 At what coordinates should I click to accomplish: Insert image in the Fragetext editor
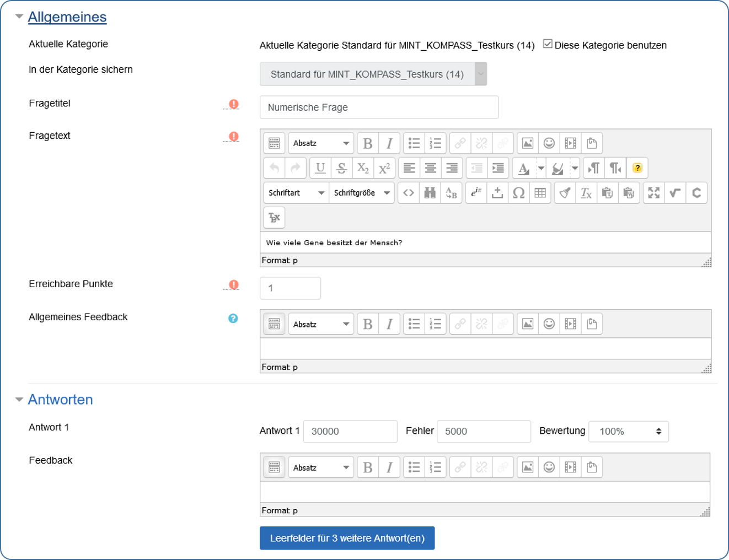528,143
